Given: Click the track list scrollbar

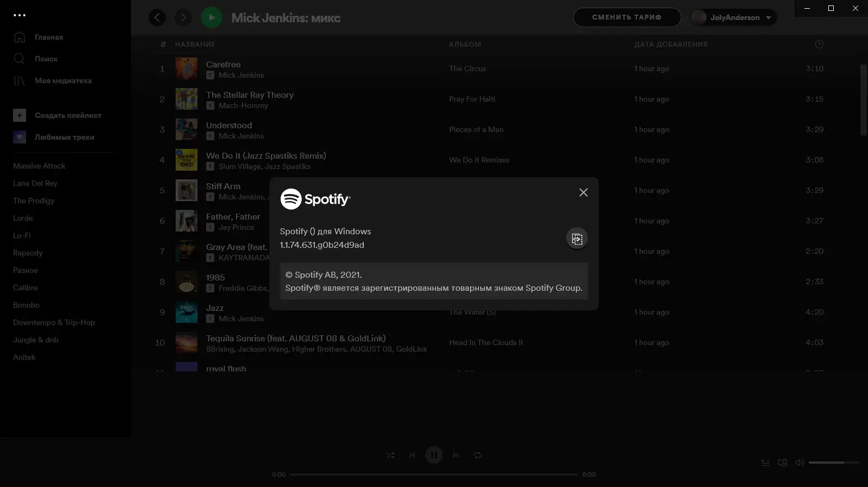Looking at the screenshot, I should (x=864, y=100).
